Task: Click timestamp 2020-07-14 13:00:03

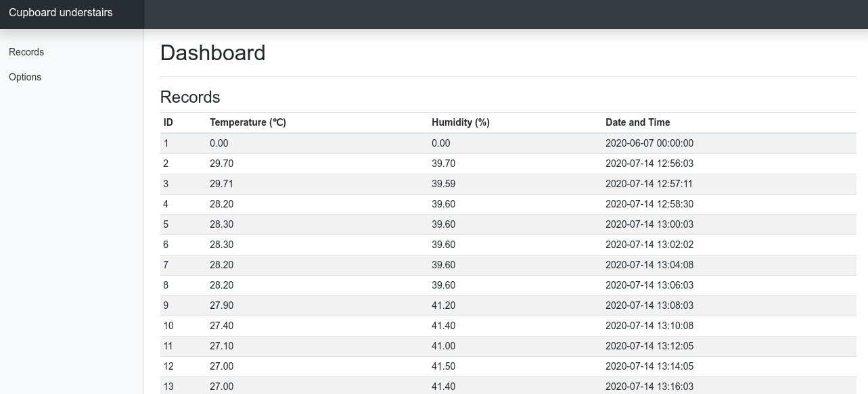Action: (x=649, y=224)
